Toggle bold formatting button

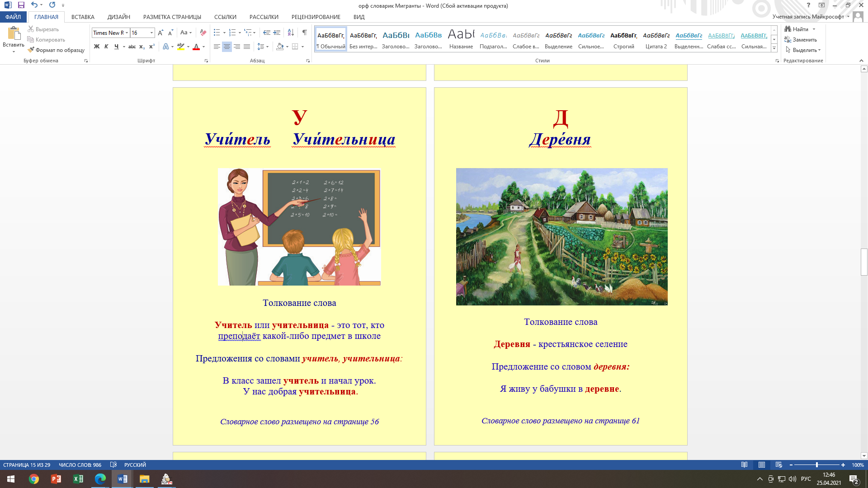tap(97, 47)
